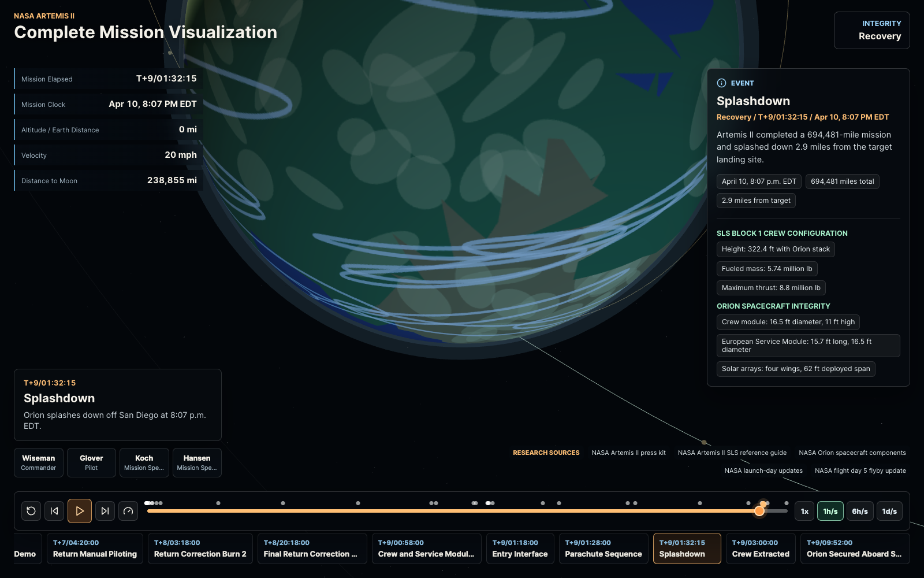Click the Complete Mission Visualization title
Viewport: 924px width, 578px height.
(146, 32)
